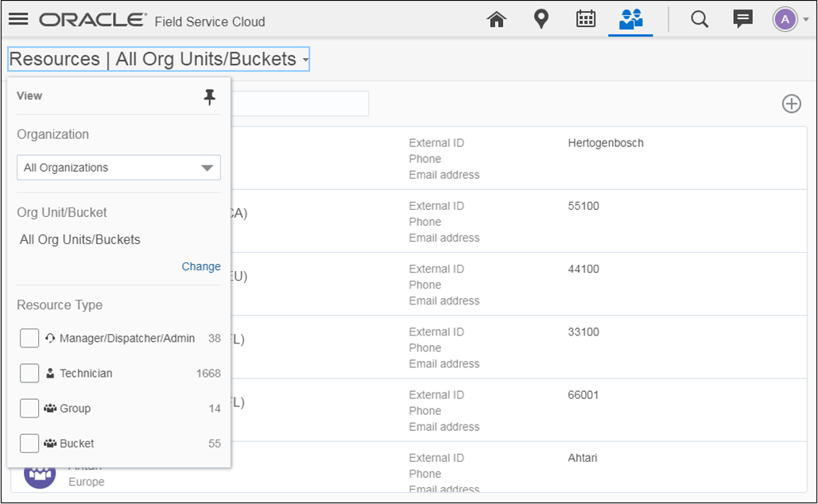Open the Messages chat icon
818x504 pixels.
click(x=743, y=19)
